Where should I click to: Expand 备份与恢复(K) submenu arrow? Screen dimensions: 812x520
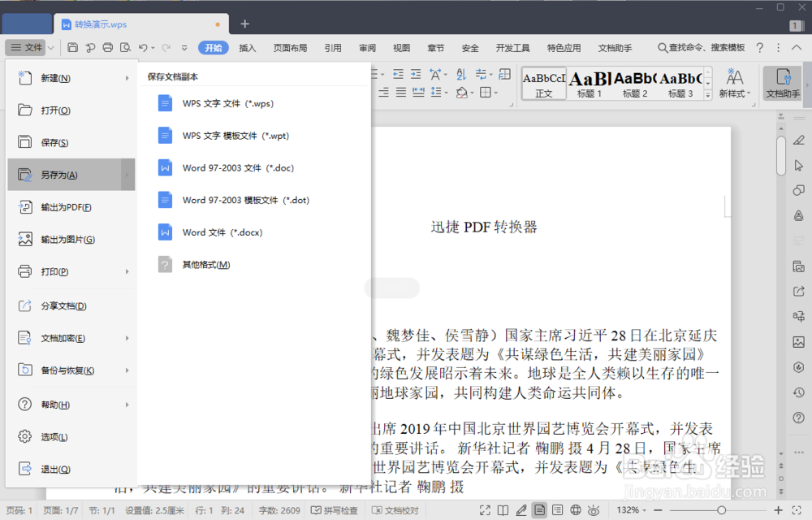click(x=127, y=370)
